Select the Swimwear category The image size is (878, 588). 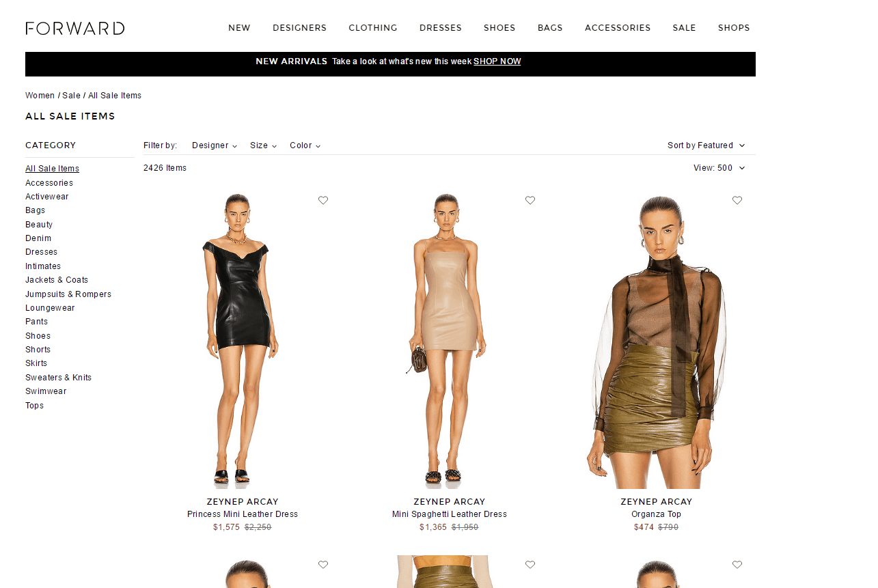[46, 391]
